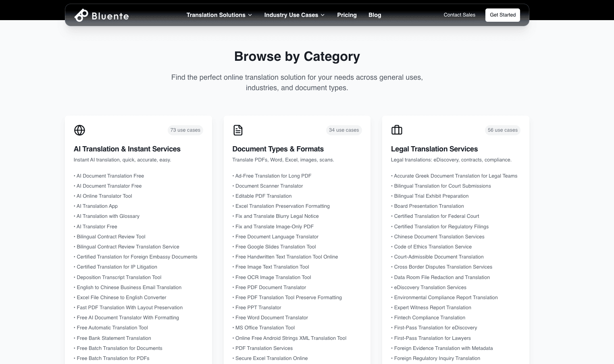Open Certified Translation for Federal Court

(x=437, y=216)
